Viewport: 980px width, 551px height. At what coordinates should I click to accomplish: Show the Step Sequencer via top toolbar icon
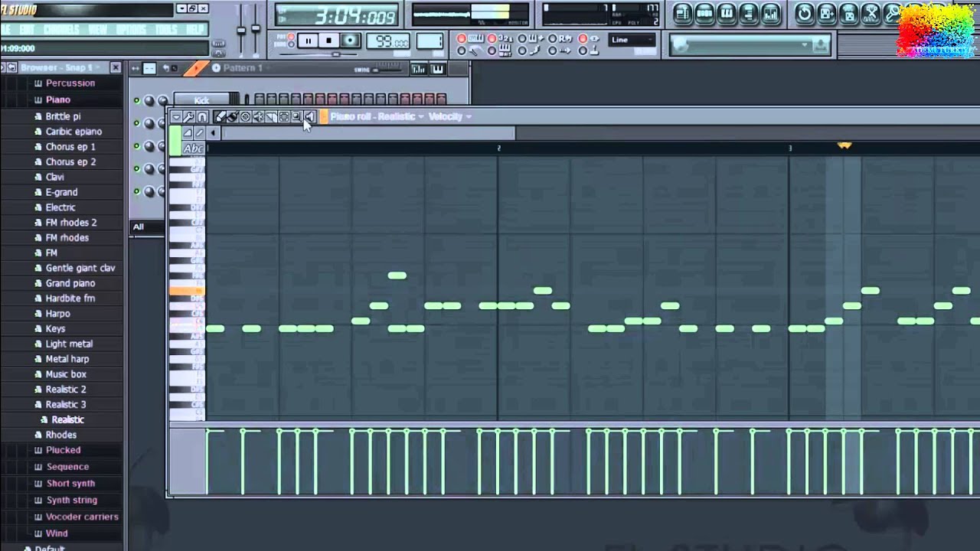704,13
